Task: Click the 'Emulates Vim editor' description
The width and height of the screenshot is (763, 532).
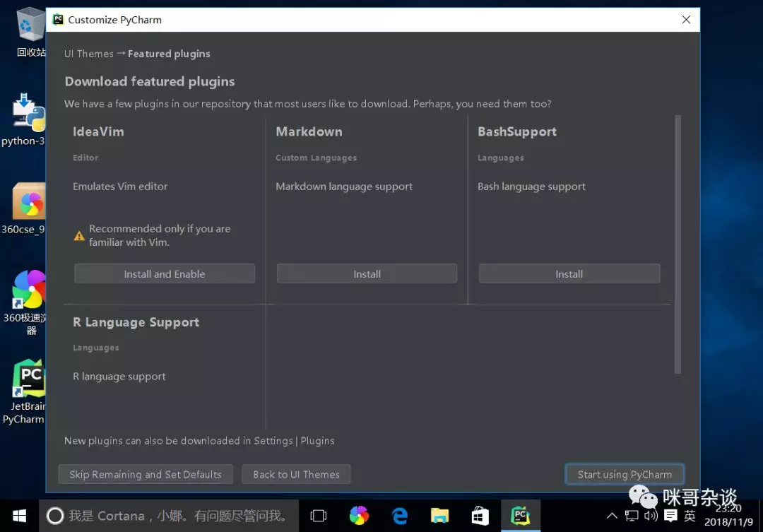Action: (120, 187)
